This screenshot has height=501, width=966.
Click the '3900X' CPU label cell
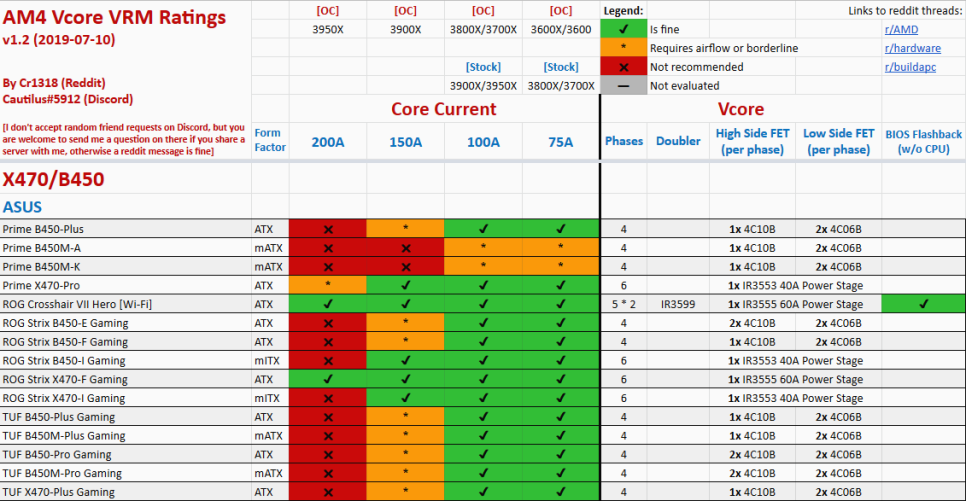(405, 30)
